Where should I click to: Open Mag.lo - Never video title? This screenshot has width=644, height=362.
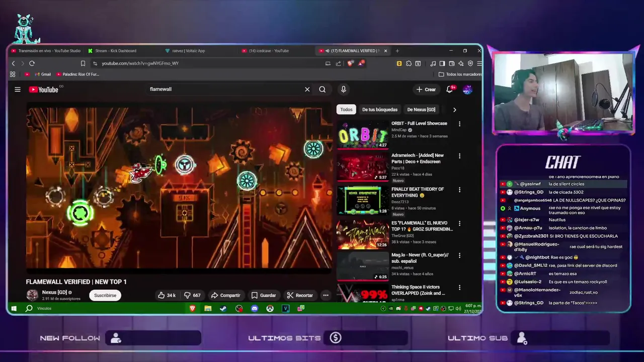[x=420, y=258]
